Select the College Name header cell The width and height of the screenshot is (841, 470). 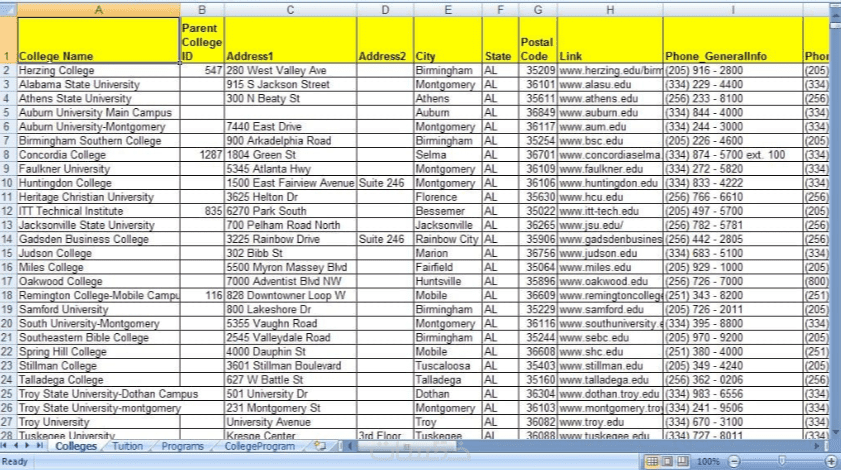tap(98, 40)
